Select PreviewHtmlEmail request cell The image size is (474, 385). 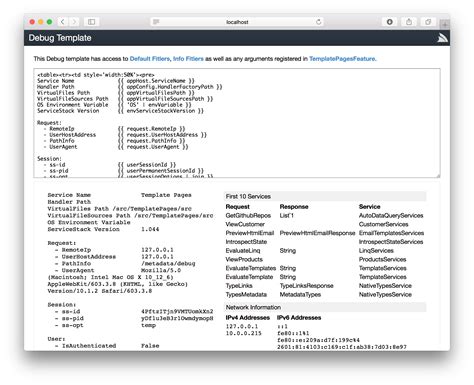(250, 233)
